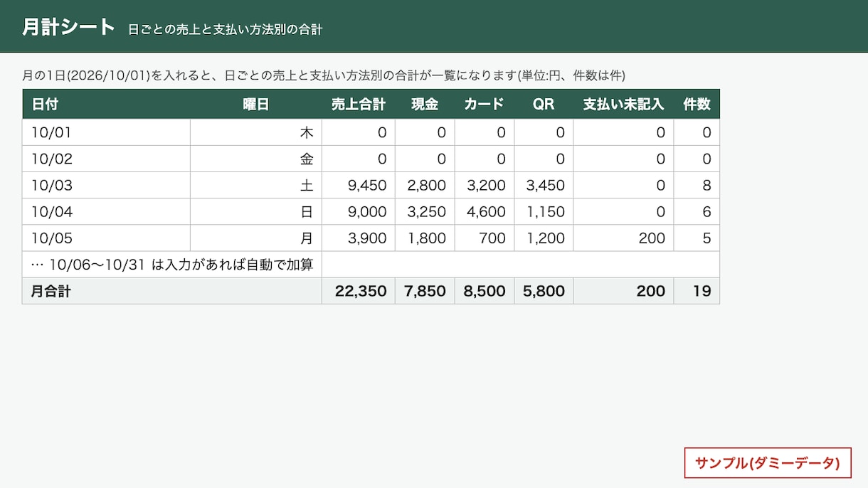Select unrecorded payment 200 in 10/05 row

[x=623, y=238]
